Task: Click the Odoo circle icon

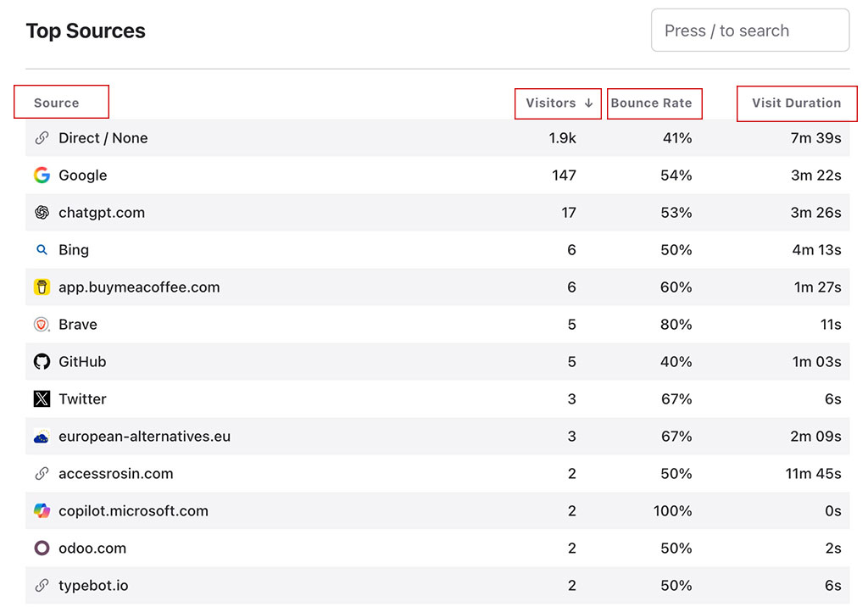Action: click(42, 548)
